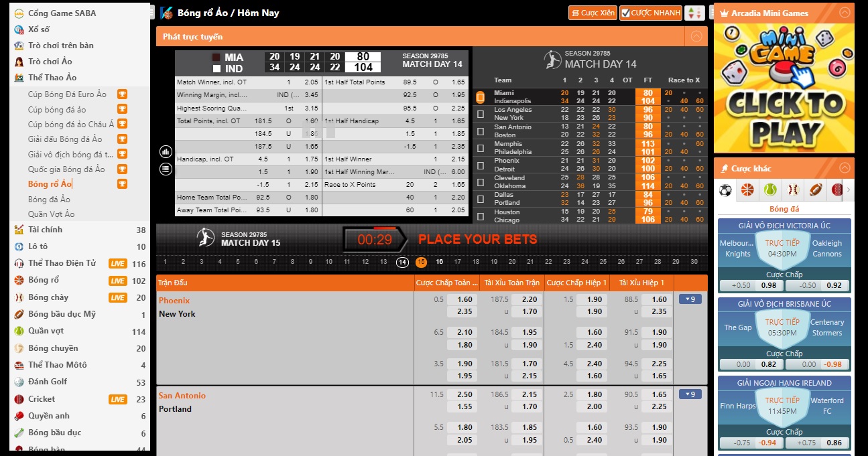This screenshot has width=868, height=456.
Task: Select the tennis ball icon in Cược khác
Action: click(x=770, y=190)
